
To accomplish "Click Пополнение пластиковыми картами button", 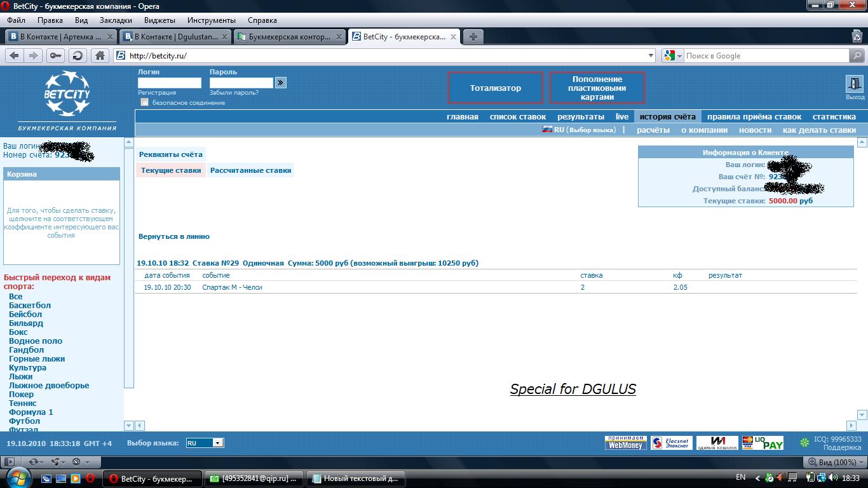I will [x=597, y=88].
